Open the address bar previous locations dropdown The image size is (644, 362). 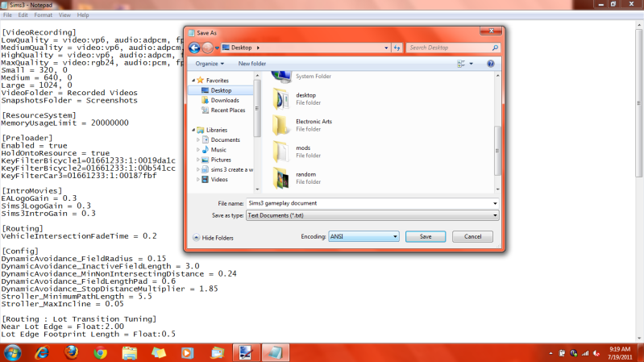click(x=386, y=48)
